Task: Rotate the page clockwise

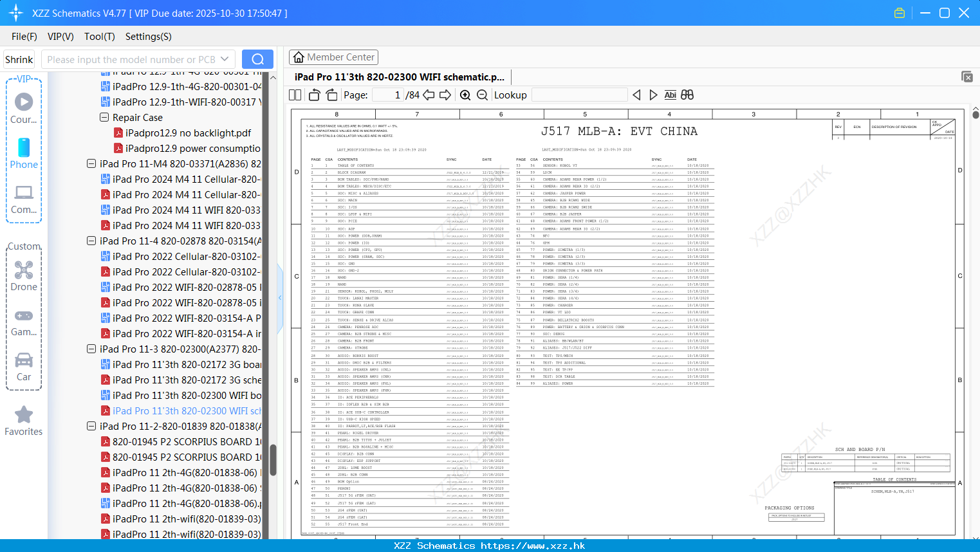Action: point(331,95)
